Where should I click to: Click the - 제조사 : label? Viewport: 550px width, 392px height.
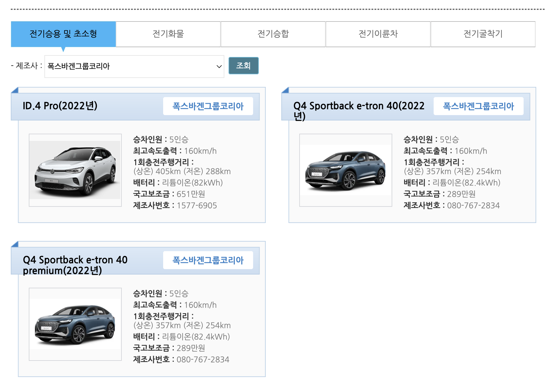[27, 66]
